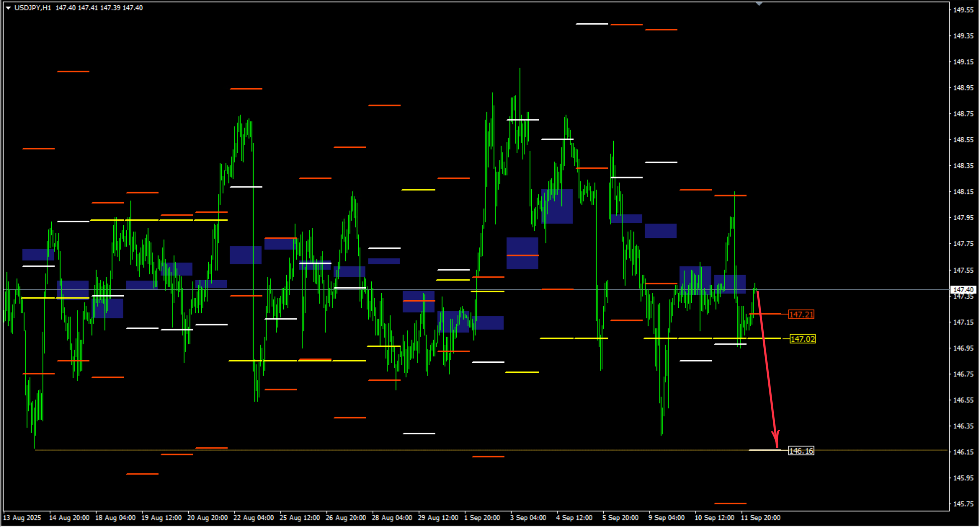Image resolution: width=980 pixels, height=527 pixels.
Task: Select the red 147.21 price label
Action: click(x=801, y=315)
